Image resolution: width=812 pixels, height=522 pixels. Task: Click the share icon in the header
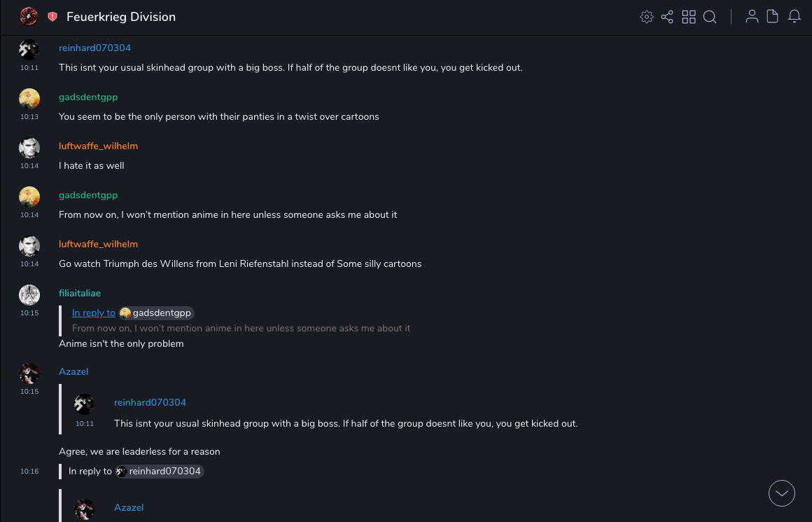pyautogui.click(x=667, y=17)
